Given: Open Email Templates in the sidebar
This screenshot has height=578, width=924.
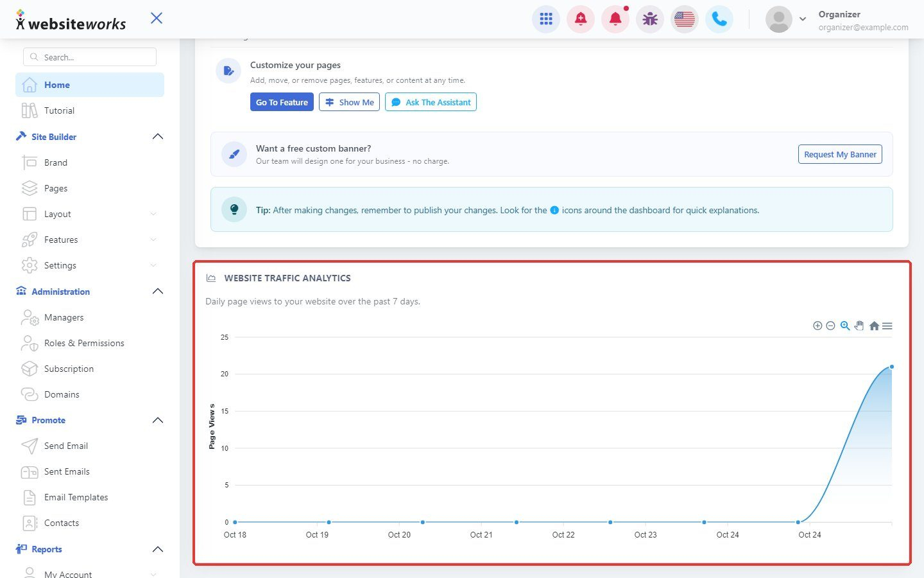Looking at the screenshot, I should [90, 497].
